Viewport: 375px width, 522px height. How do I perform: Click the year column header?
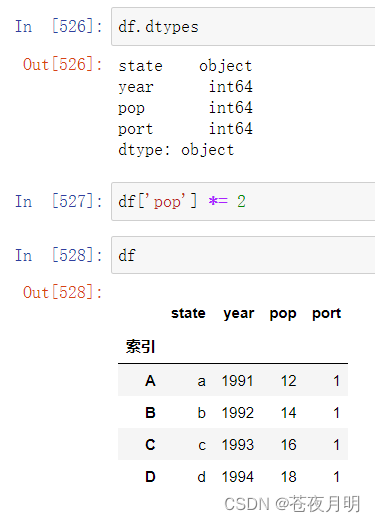[239, 314]
